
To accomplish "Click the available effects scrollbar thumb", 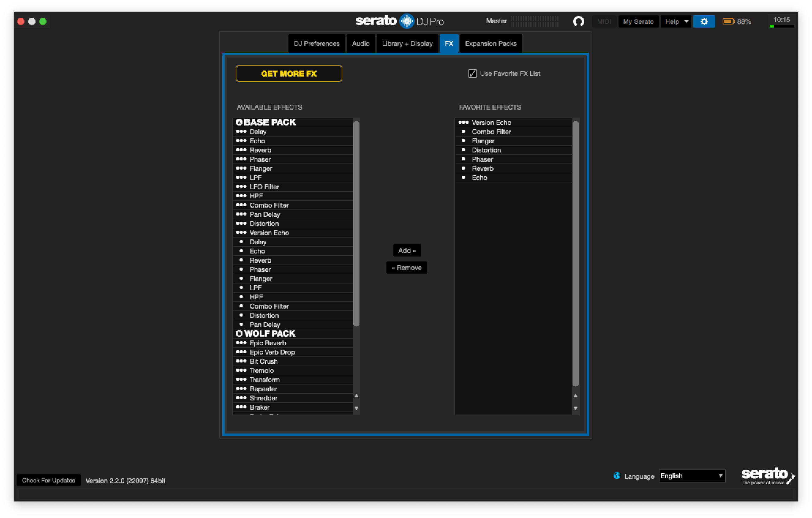I will (356, 223).
